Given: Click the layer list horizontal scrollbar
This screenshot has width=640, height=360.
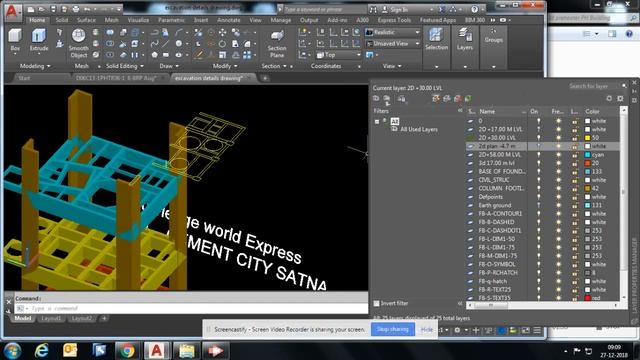Looking at the screenshot, I should click(543, 305).
